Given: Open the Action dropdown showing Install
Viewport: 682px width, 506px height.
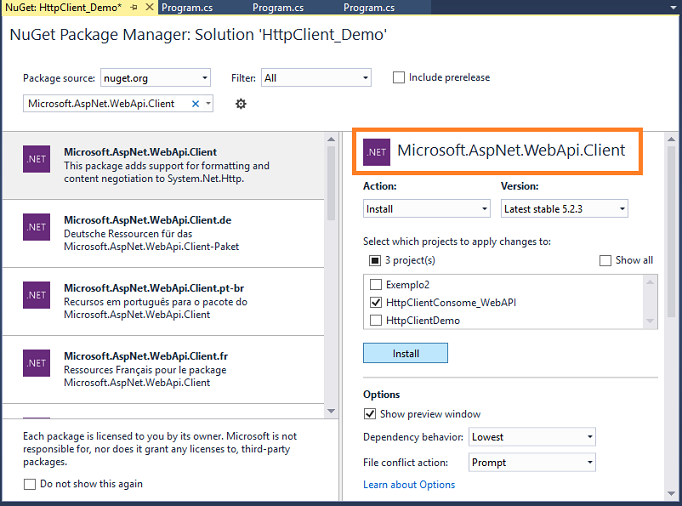Looking at the screenshot, I should click(x=427, y=209).
